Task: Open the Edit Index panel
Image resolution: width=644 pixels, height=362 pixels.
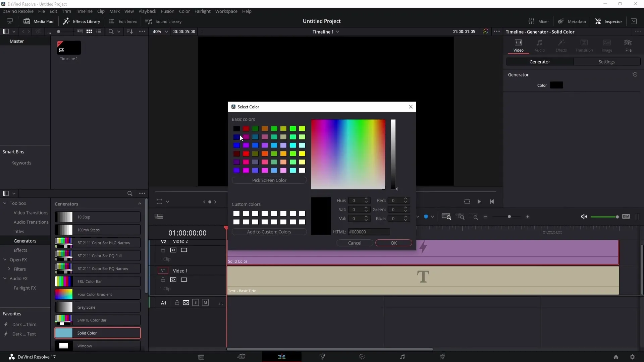Action: point(123,21)
